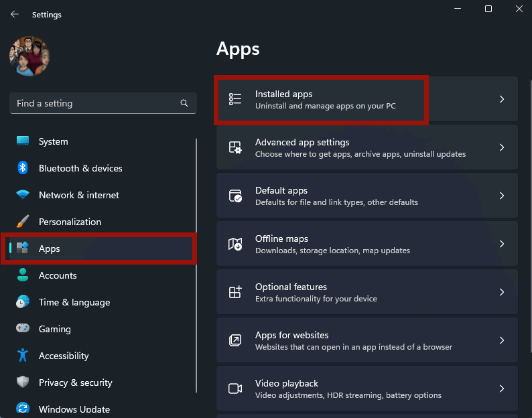Click the Default apps icon
The image size is (532, 418).
tap(235, 196)
